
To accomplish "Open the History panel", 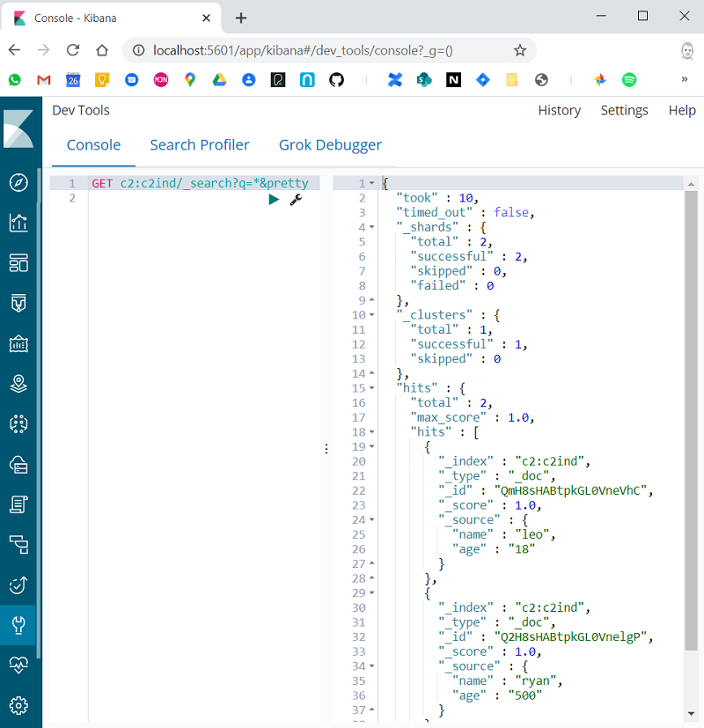I will click(559, 110).
